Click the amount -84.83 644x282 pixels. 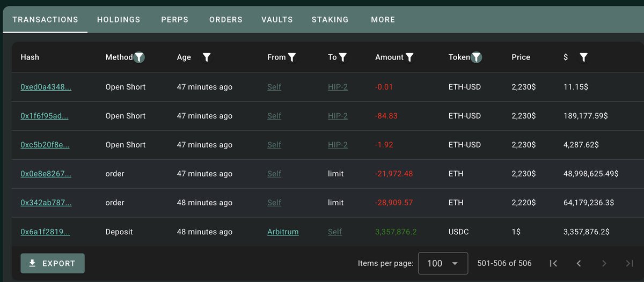[x=386, y=116]
